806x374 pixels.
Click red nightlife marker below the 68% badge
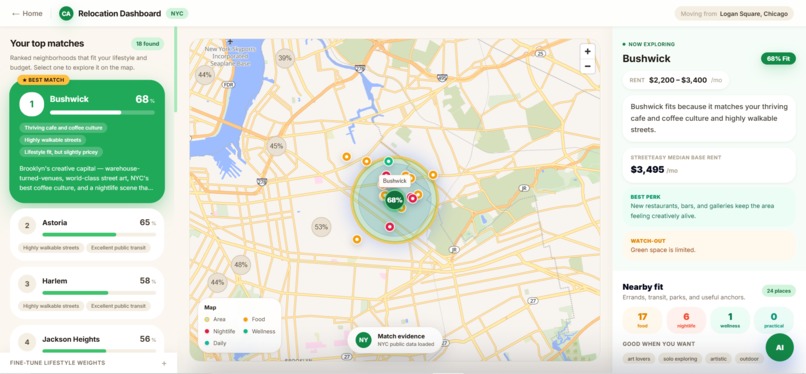tap(389, 227)
